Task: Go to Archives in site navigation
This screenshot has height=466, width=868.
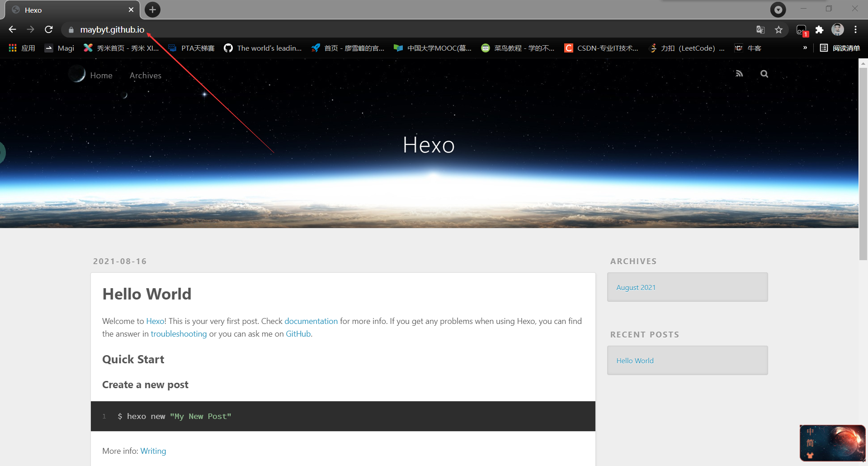Action: [x=146, y=76]
